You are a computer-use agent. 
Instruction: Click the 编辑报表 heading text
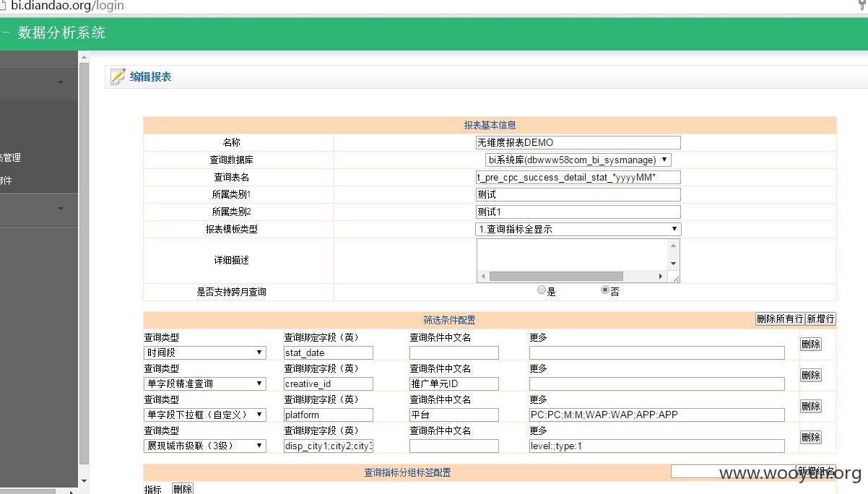pos(150,77)
